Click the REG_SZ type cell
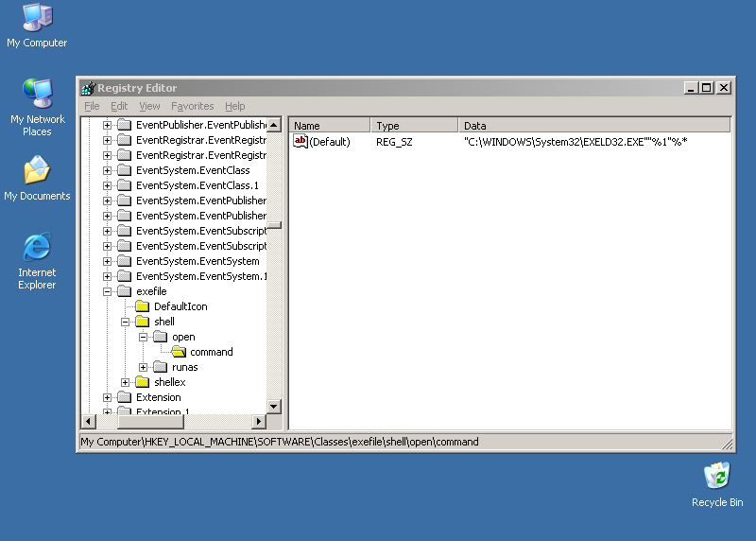Screen dimensions: 756x541 394,142
